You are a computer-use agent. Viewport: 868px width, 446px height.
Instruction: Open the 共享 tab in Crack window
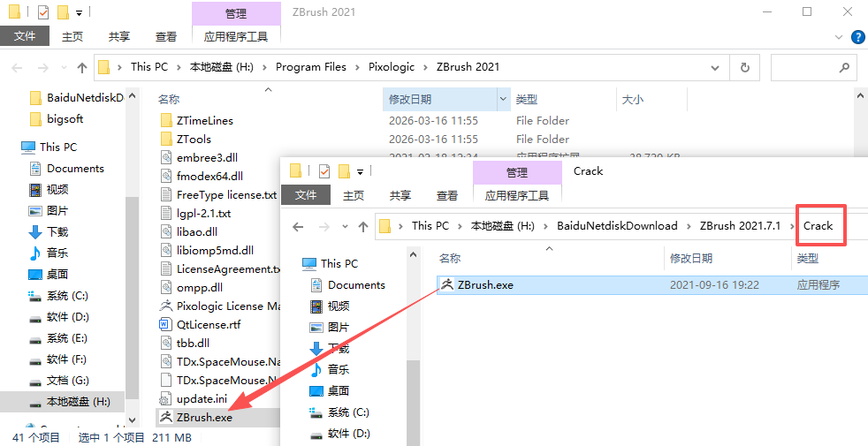400,195
